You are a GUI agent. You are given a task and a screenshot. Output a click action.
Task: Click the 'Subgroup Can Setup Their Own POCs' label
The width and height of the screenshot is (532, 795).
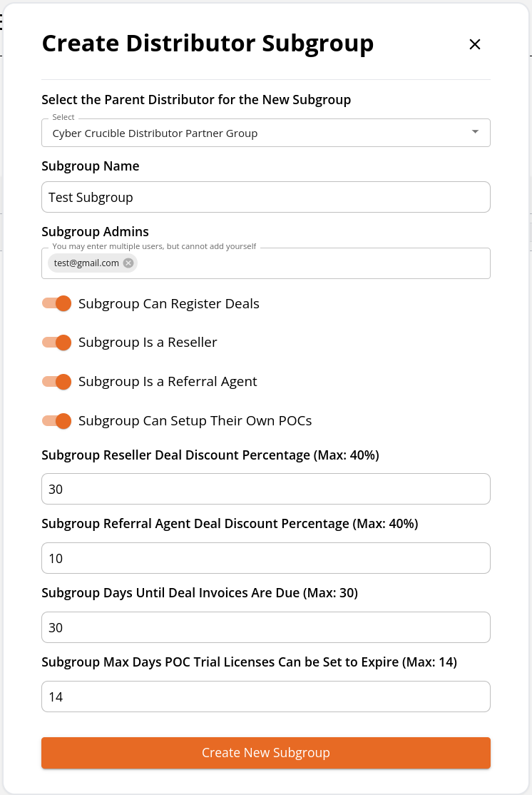click(x=195, y=421)
